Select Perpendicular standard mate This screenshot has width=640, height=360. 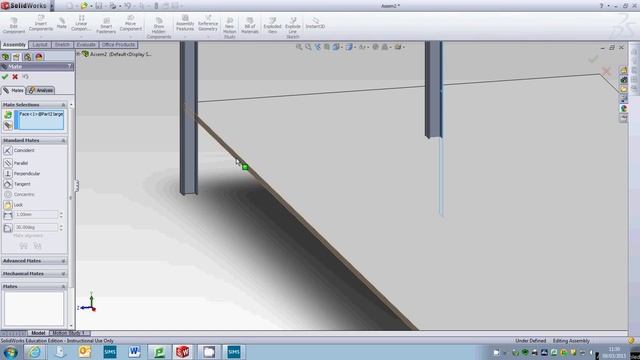pyautogui.click(x=22, y=173)
